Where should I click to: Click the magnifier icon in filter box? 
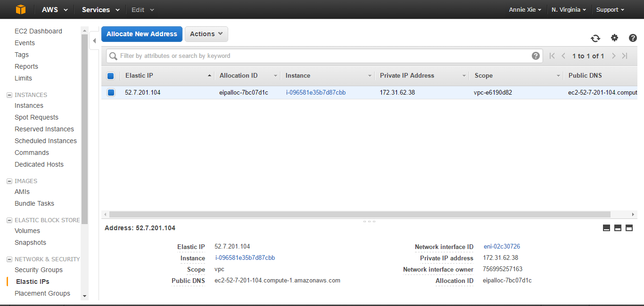click(x=113, y=56)
